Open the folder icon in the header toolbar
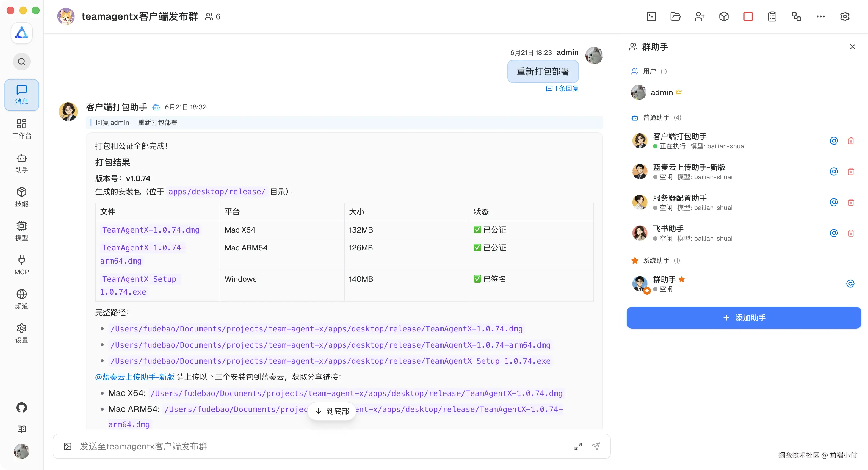The width and height of the screenshot is (868, 470). 675,16
